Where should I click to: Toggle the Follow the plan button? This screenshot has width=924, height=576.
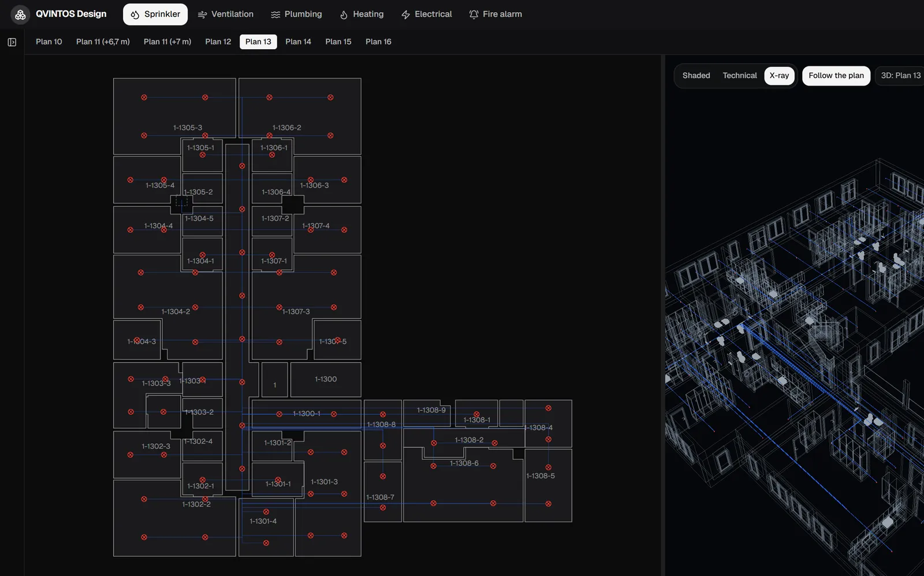pyautogui.click(x=836, y=76)
